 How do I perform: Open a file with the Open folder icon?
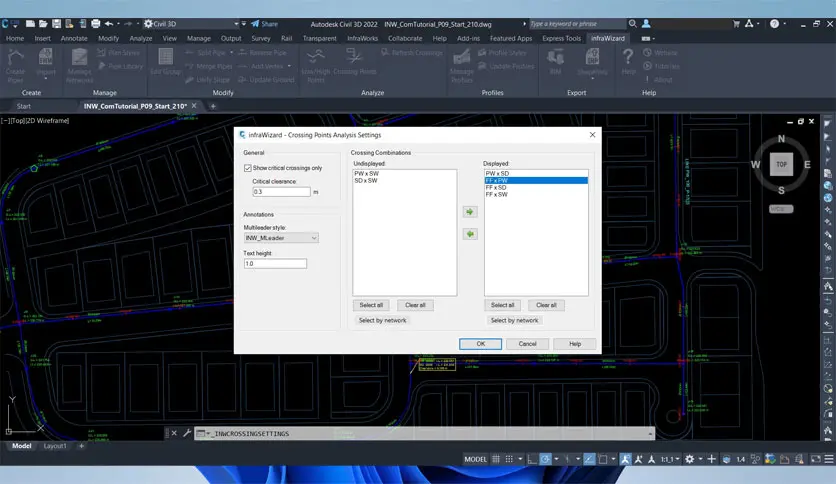(43, 24)
